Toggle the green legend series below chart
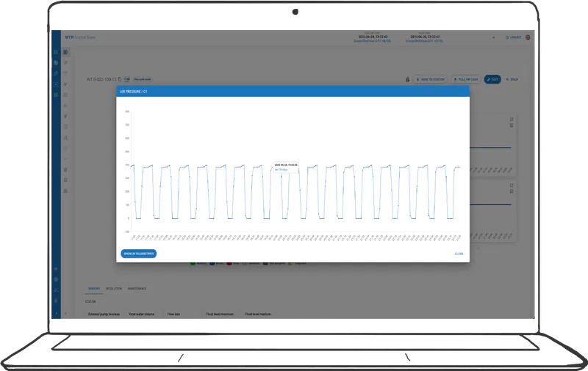The image size is (588, 371). [x=194, y=263]
